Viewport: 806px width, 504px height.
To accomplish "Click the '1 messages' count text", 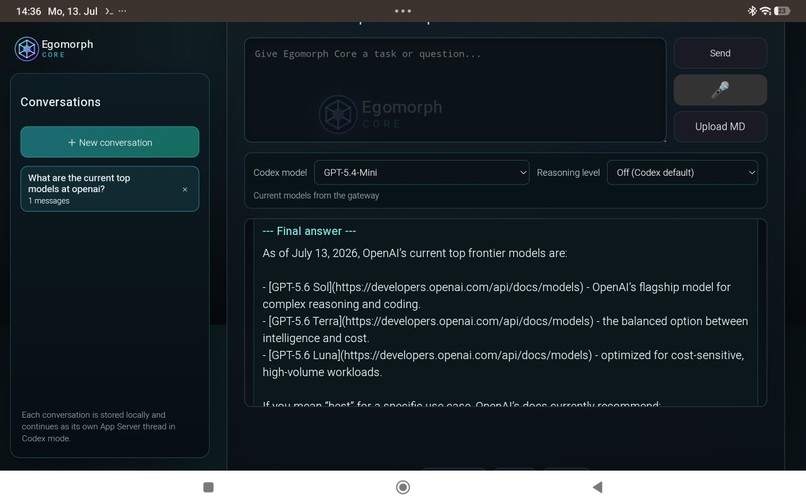I will pos(49,201).
